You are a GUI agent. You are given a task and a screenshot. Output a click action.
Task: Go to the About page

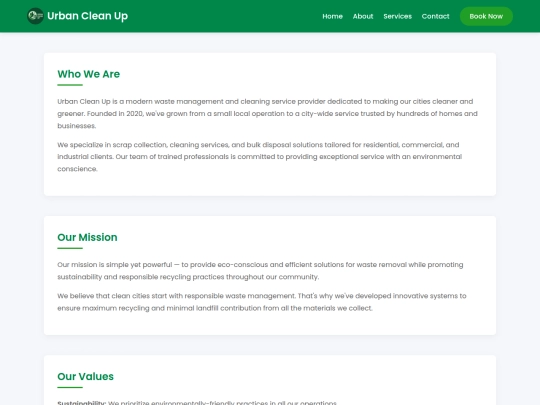point(363,16)
